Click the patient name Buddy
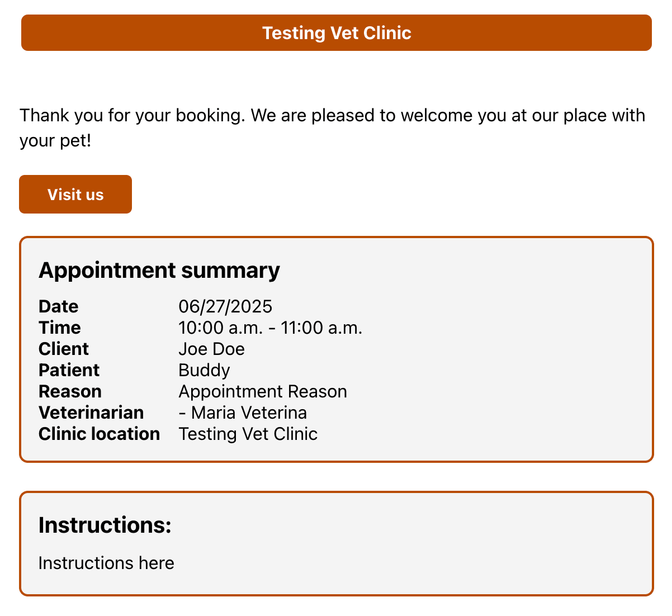This screenshot has width=672, height=616. tap(204, 370)
